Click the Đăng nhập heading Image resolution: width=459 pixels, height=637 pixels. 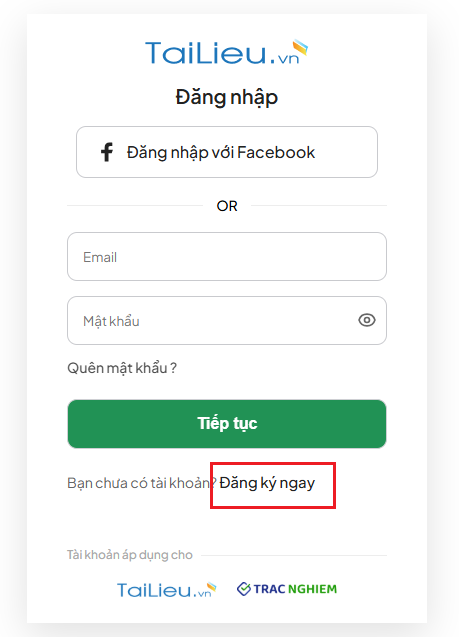tap(227, 98)
